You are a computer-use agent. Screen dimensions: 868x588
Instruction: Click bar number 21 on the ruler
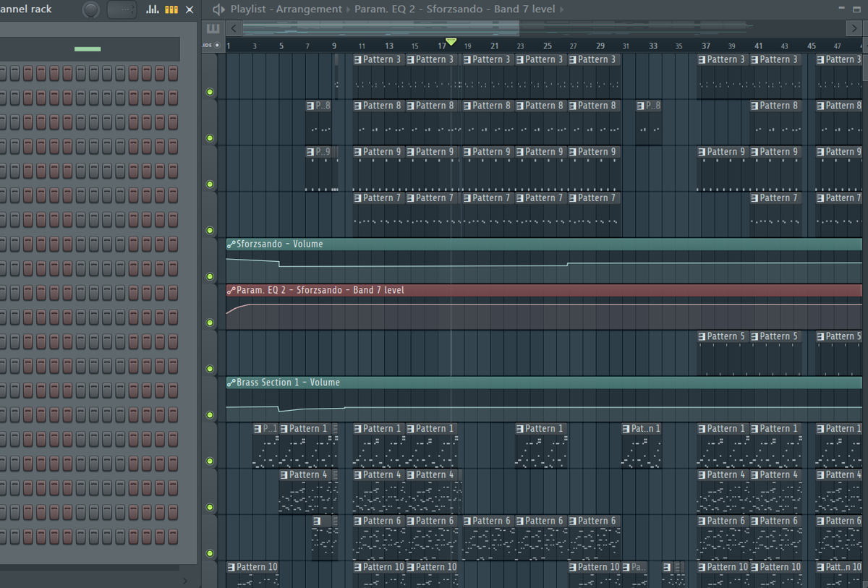coord(495,46)
